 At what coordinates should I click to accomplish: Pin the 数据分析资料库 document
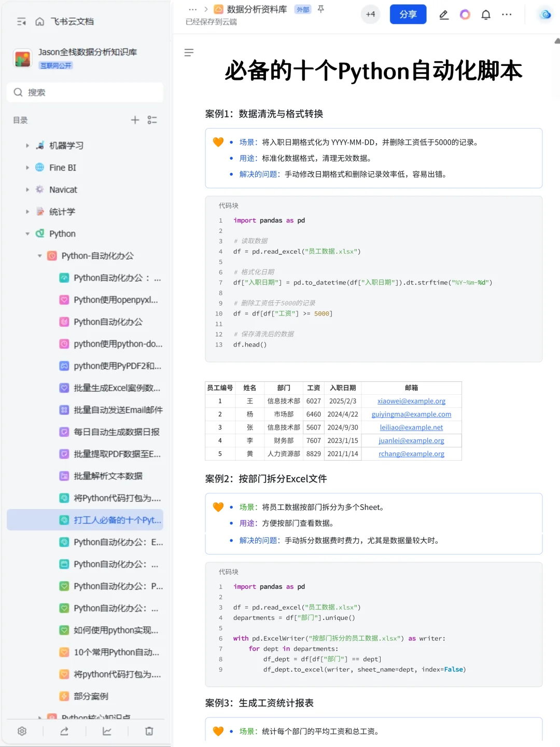(321, 9)
